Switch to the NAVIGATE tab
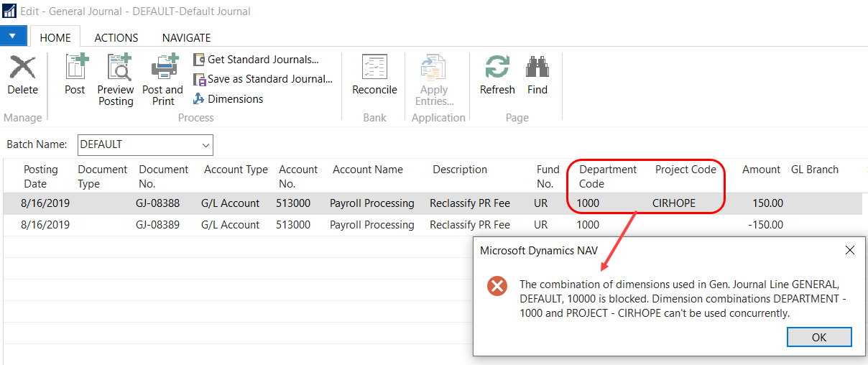 (x=186, y=37)
